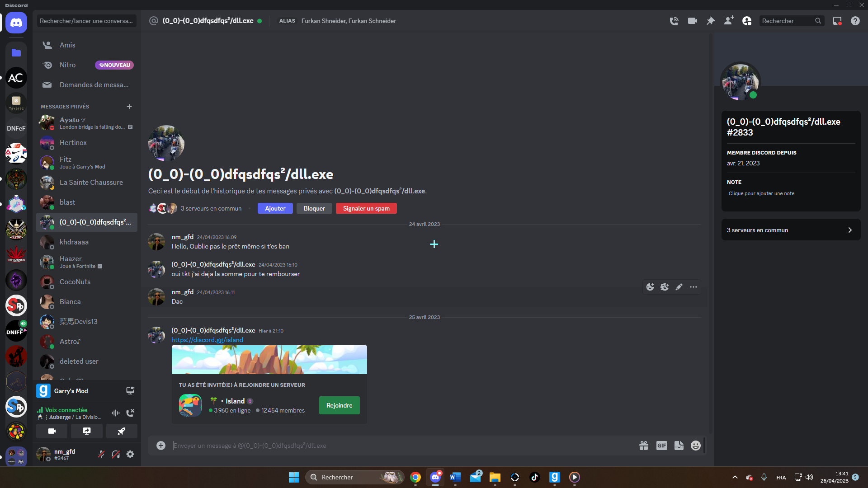Click the Discord home button
This screenshot has height=488, width=868.
tap(16, 23)
